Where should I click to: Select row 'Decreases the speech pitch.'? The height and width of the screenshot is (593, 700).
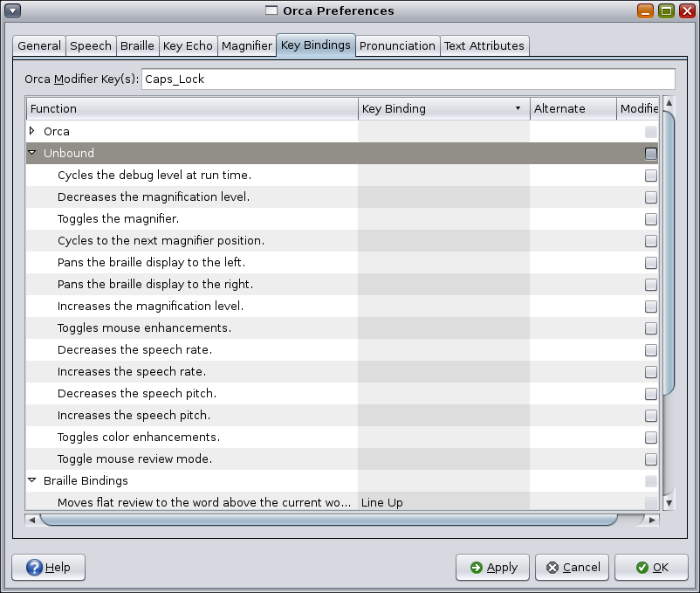coord(342,394)
